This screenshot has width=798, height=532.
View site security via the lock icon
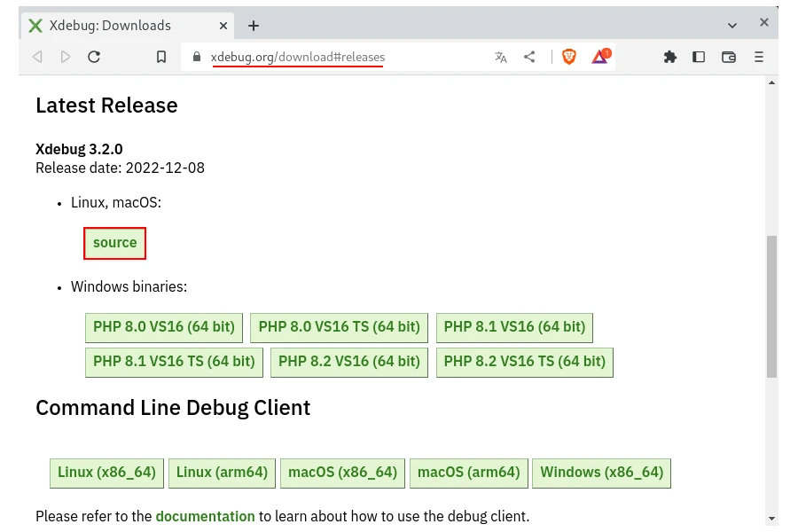click(x=196, y=56)
